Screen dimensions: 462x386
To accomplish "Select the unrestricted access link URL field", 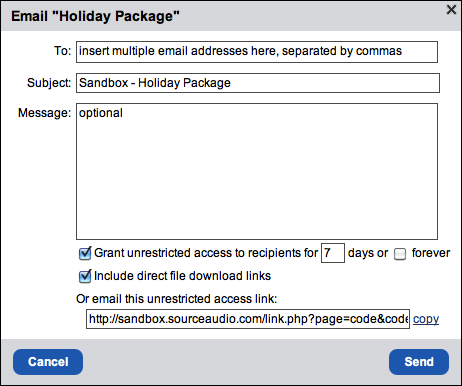I will [248, 319].
